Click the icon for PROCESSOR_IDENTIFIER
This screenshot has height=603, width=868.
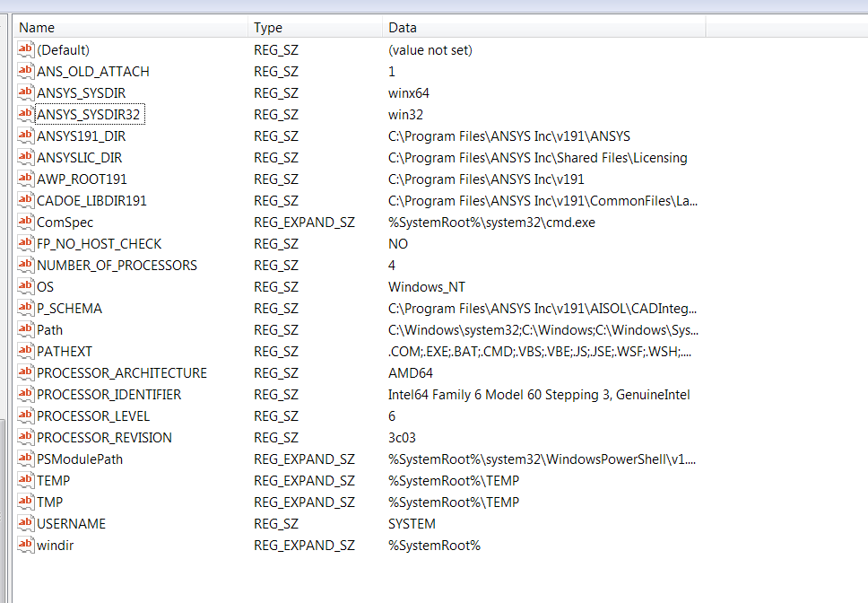tap(25, 395)
